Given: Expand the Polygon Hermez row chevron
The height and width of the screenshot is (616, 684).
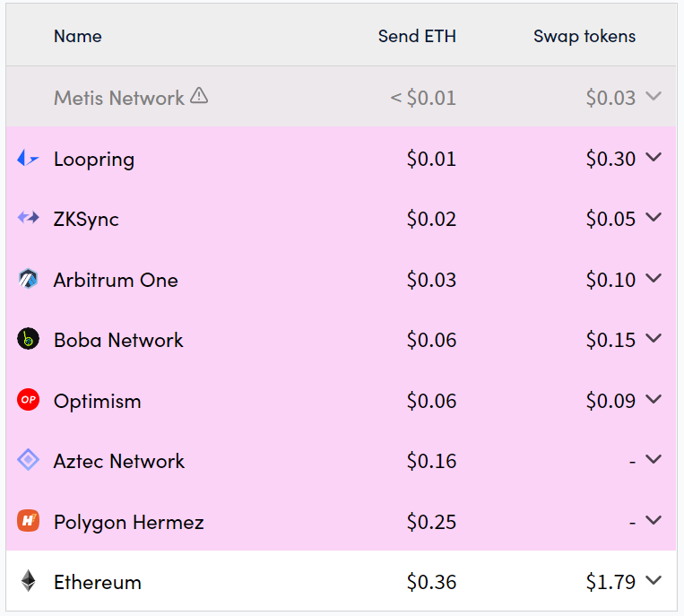Looking at the screenshot, I should [x=654, y=520].
